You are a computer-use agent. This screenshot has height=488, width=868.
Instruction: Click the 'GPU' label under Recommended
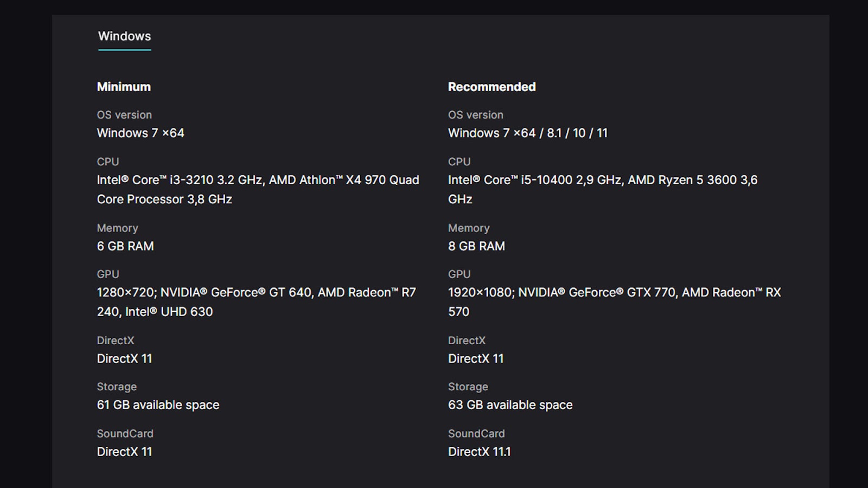tap(459, 274)
